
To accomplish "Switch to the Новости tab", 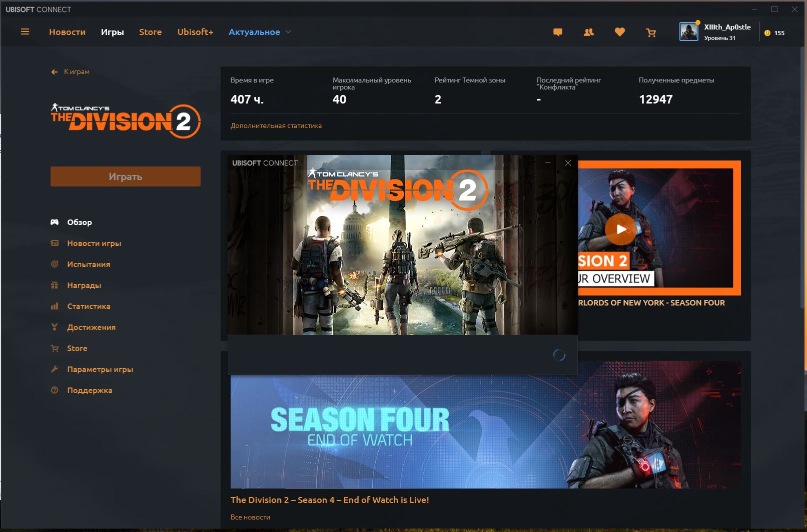I will click(67, 32).
